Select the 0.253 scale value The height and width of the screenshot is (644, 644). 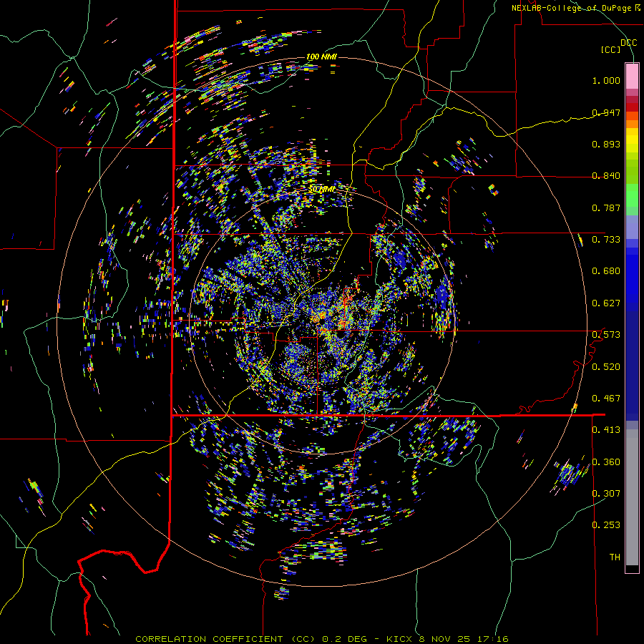[x=606, y=525]
